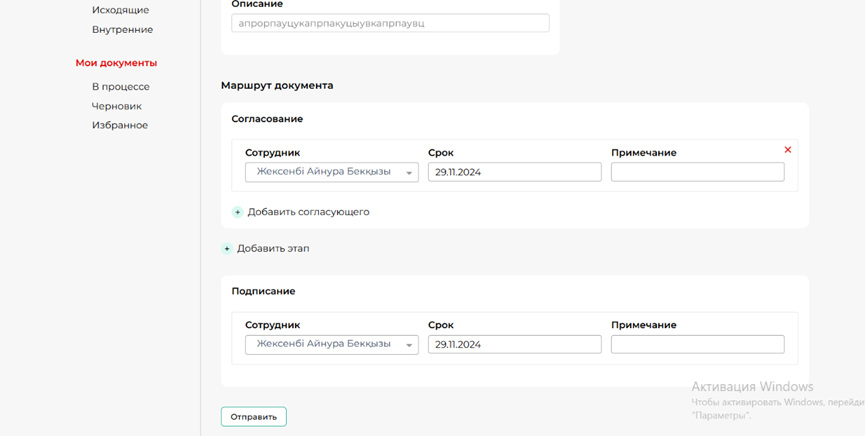The width and height of the screenshot is (865, 436).
Task: Open Исходящие in the sidebar
Action: pyautogui.click(x=120, y=10)
